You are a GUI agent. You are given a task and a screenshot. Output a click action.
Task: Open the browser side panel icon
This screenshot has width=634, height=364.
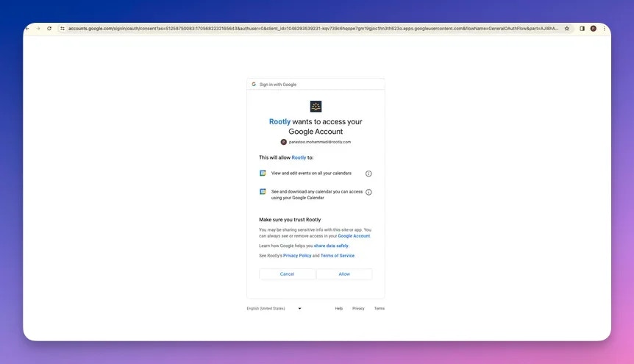coord(582,29)
